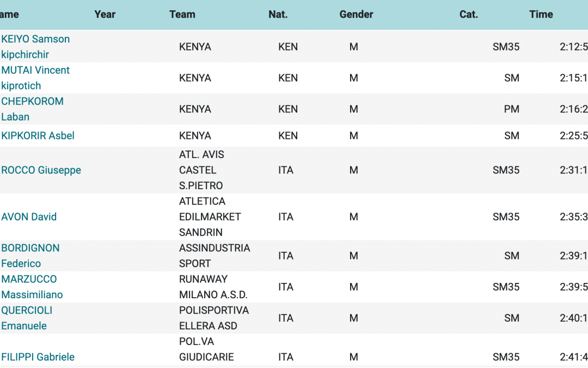Screen dimensions: 588x368
Task: Sort by Team column header
Action: (x=182, y=15)
